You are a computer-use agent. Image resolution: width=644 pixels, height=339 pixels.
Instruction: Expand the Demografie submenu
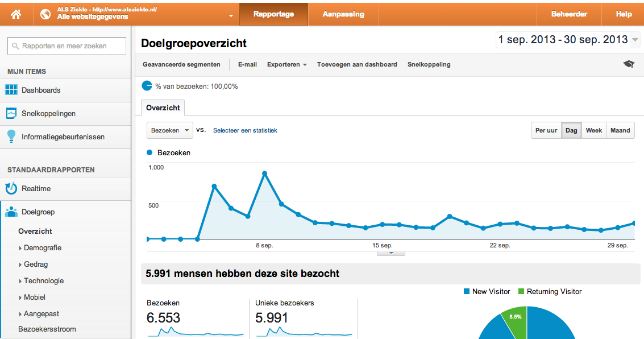click(42, 248)
